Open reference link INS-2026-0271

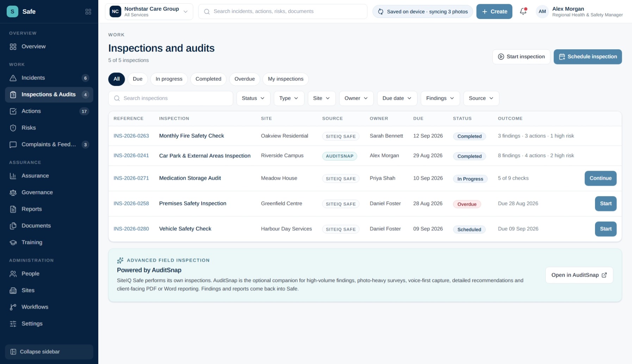pos(131,178)
